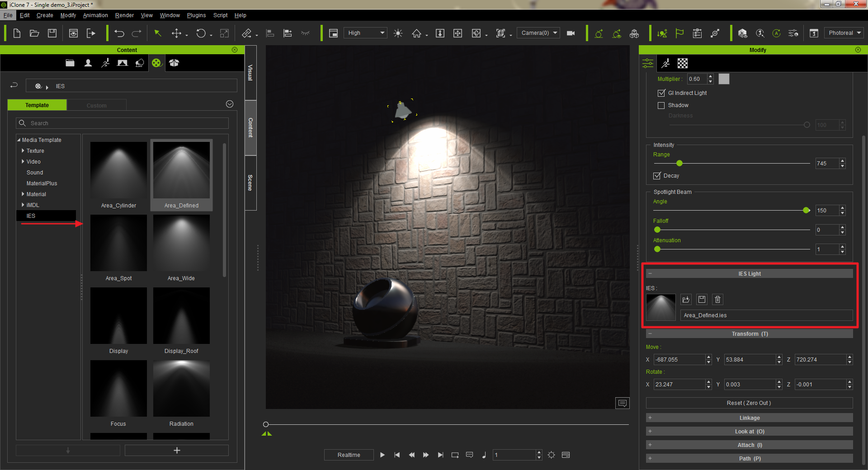Activate the Rotate object tool
The height and width of the screenshot is (470, 868).
point(201,33)
